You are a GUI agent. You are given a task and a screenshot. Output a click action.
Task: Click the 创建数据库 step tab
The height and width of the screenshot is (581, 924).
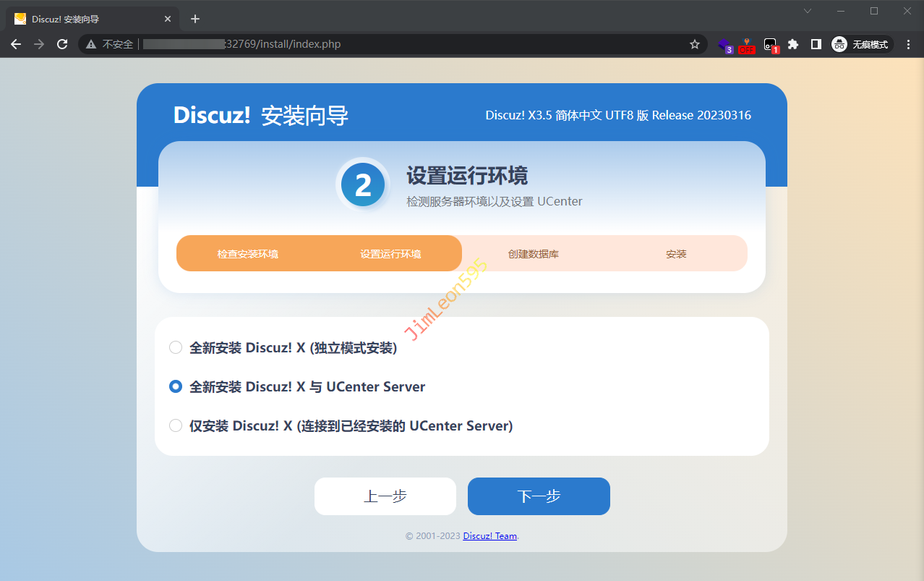pos(533,254)
